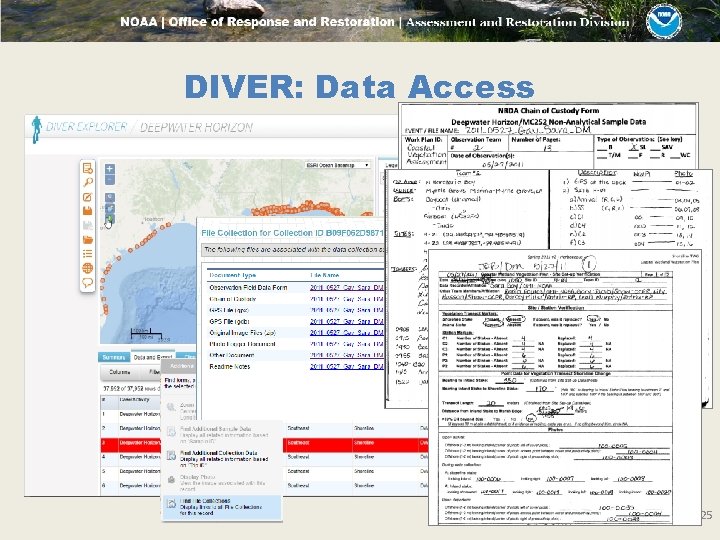
Task: Click the globe icon in sidebar
Action: tap(87, 268)
